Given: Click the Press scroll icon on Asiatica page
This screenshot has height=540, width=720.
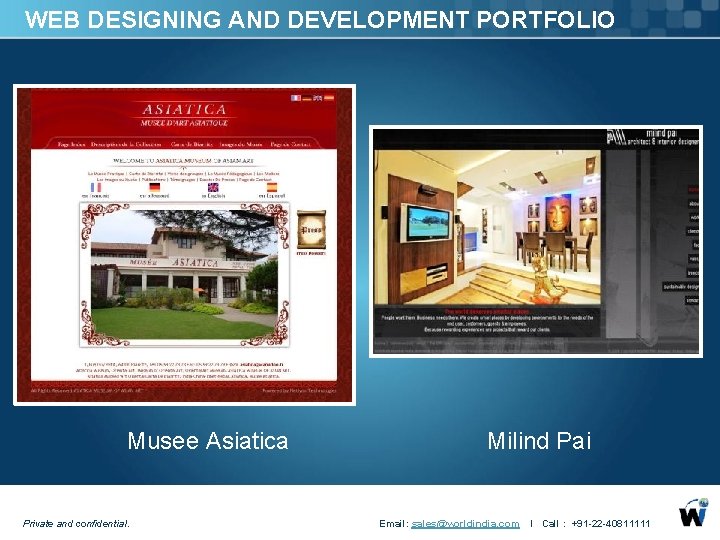Looking at the screenshot, I should pos(311,230).
